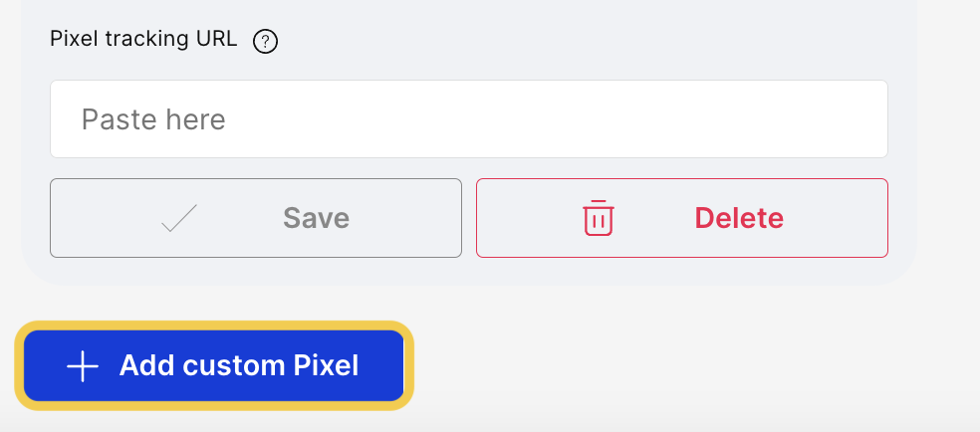
Task: Click the Paste here placeholder text
Action: (153, 119)
